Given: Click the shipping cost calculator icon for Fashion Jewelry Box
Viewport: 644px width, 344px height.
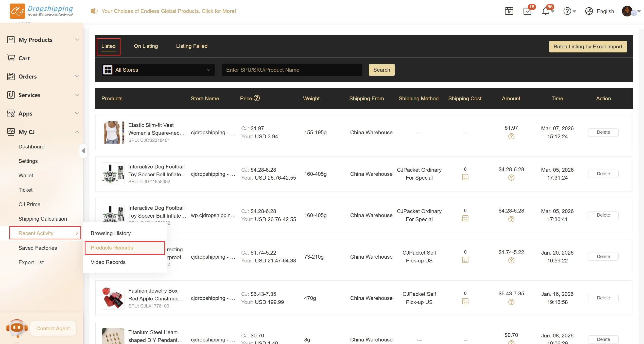Looking at the screenshot, I should click(x=465, y=301).
